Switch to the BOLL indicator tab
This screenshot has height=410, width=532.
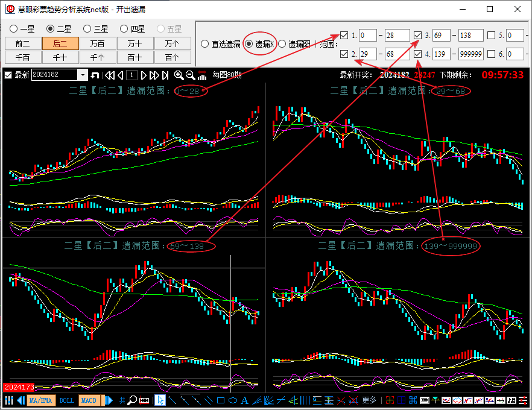tap(66, 400)
